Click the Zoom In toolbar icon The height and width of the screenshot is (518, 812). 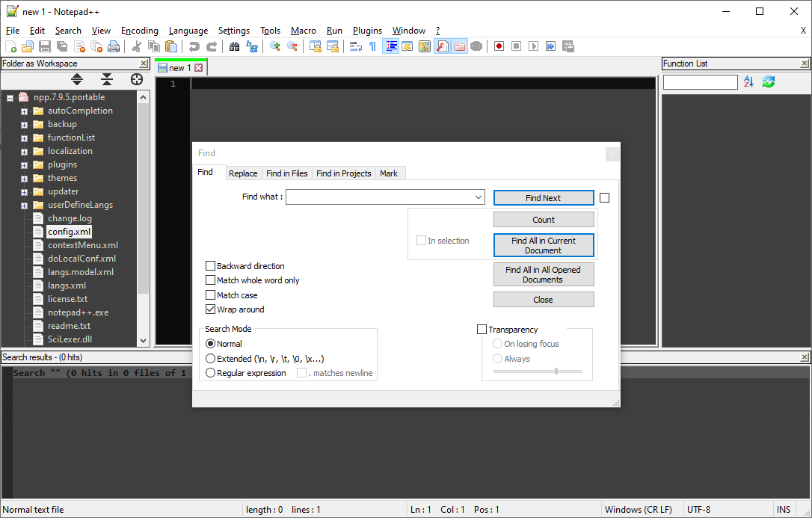click(275, 46)
